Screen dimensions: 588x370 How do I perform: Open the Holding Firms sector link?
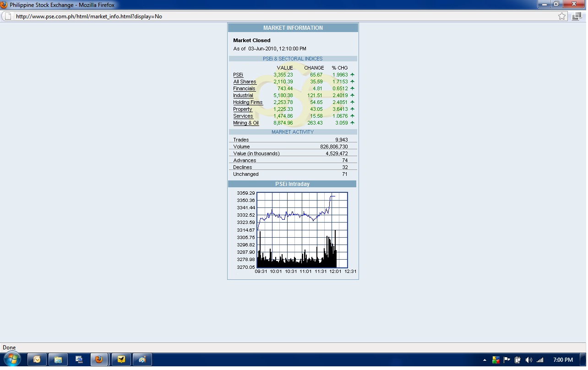248,103
